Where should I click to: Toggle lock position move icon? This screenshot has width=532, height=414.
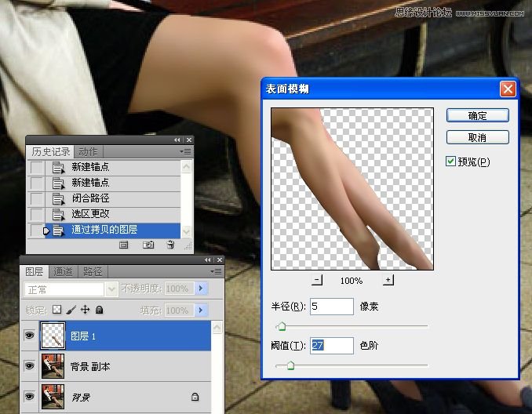coord(86,310)
